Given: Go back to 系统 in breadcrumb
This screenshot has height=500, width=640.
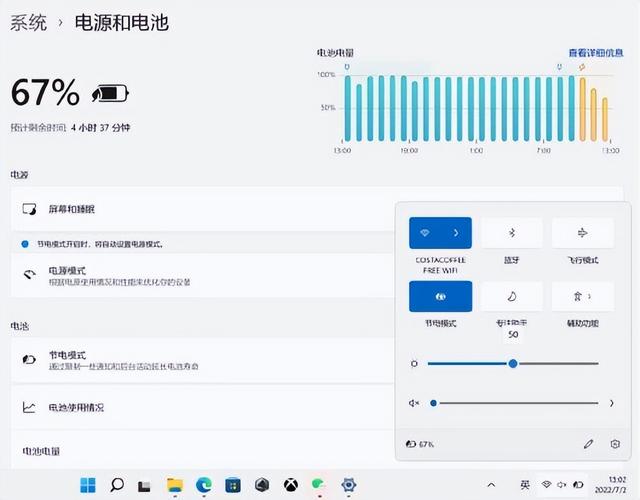Looking at the screenshot, I should click(x=29, y=22).
